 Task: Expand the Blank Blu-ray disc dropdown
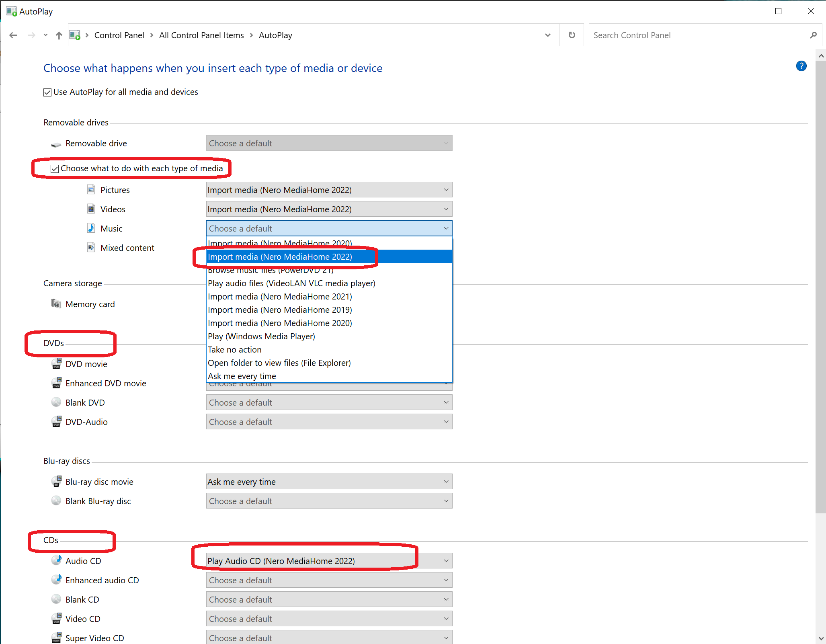click(x=329, y=501)
